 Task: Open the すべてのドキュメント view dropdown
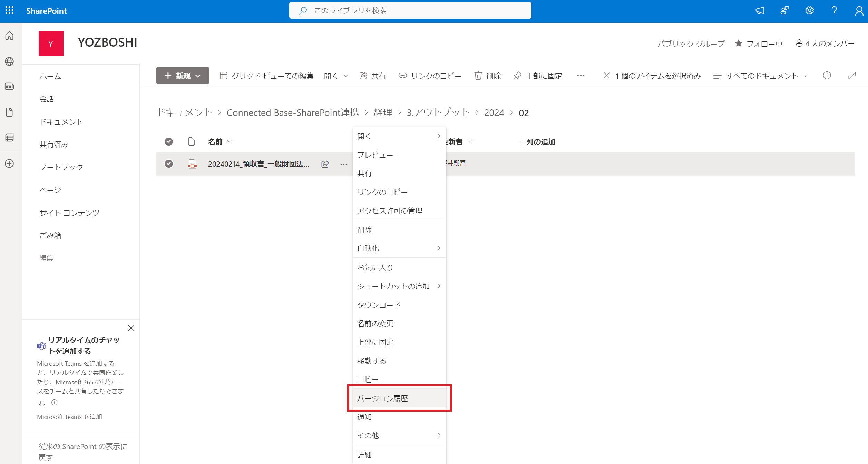[x=761, y=76]
